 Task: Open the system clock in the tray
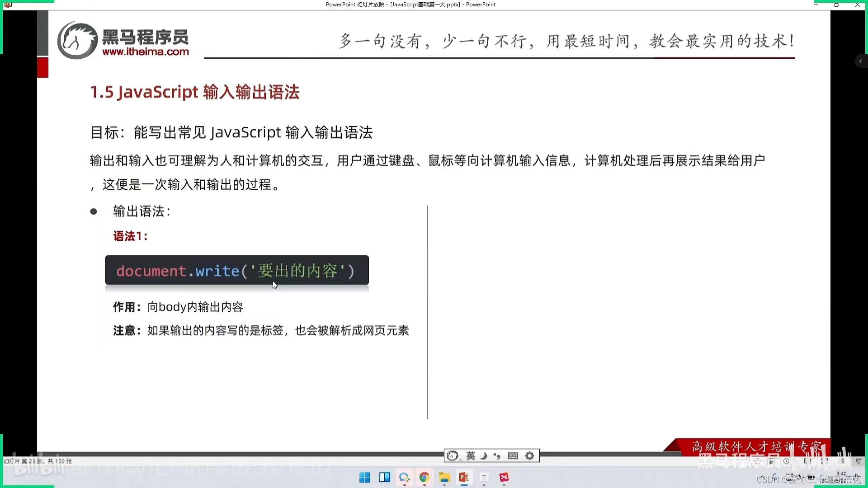[841, 477]
